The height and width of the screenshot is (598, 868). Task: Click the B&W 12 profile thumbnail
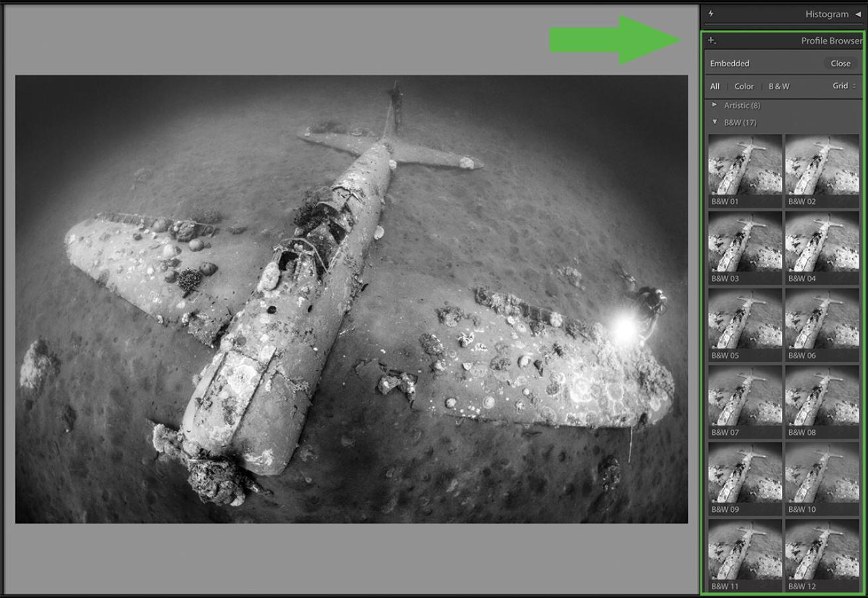click(822, 550)
